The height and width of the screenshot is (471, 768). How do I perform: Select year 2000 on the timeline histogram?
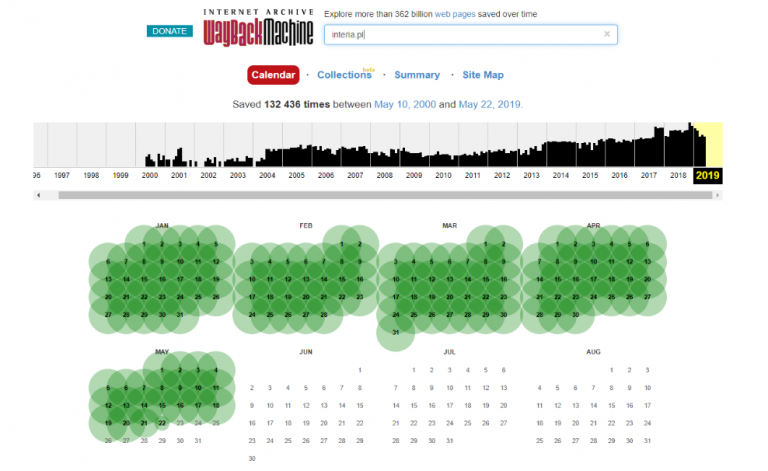coord(150,175)
